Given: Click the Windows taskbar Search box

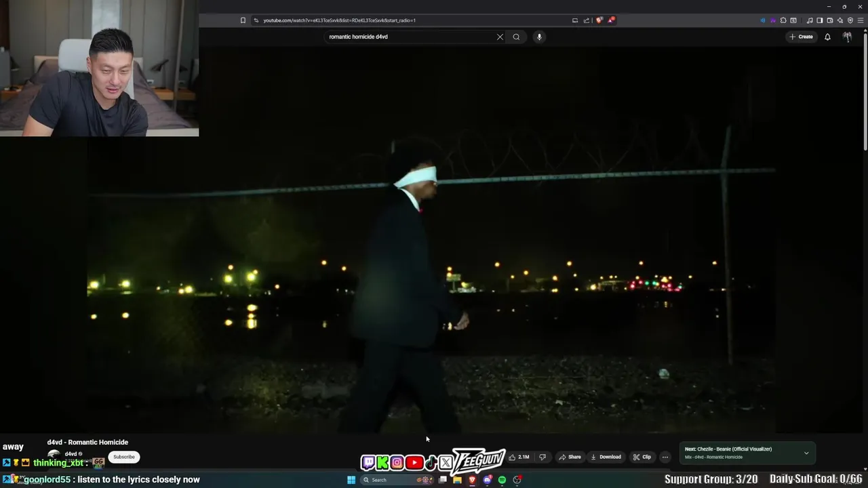Looking at the screenshot, I should click(x=397, y=480).
